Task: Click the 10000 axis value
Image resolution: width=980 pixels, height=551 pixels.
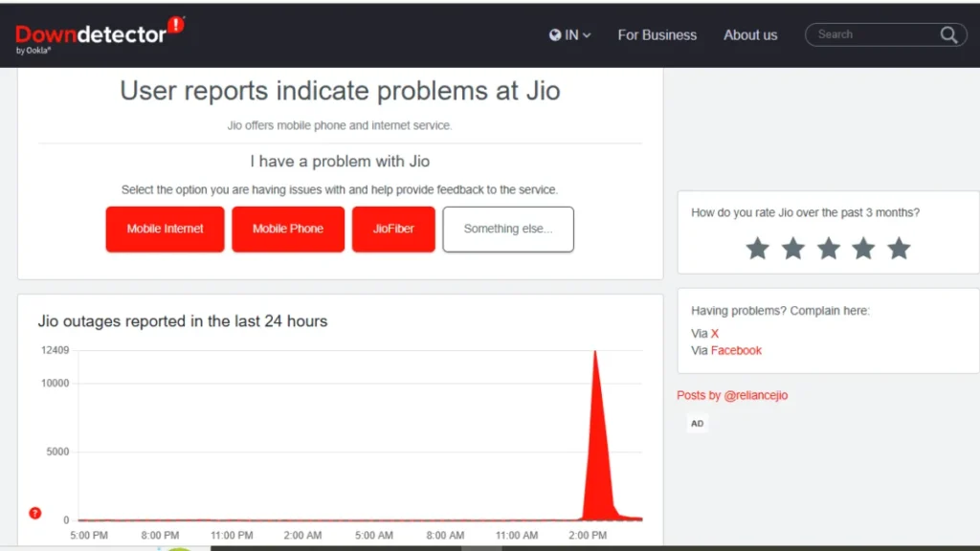Action: 55,384
